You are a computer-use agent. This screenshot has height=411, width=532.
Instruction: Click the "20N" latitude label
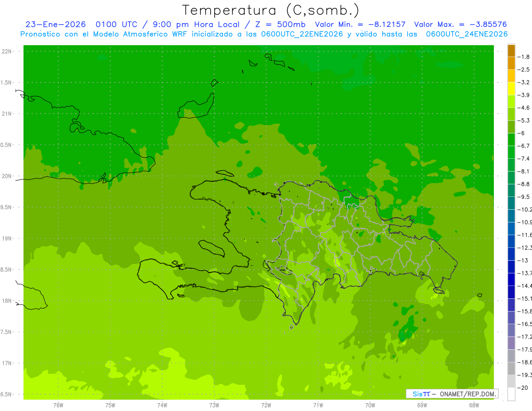7,176
